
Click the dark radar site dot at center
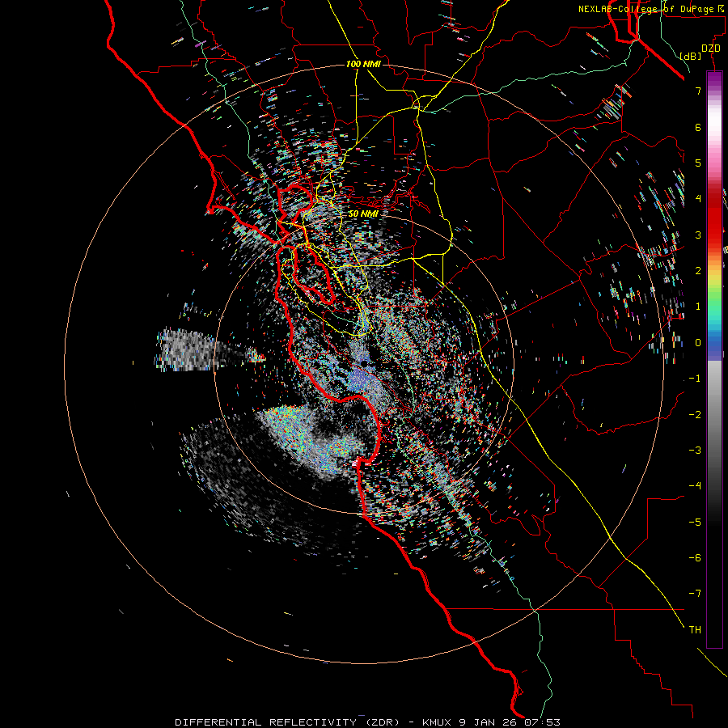(365, 363)
